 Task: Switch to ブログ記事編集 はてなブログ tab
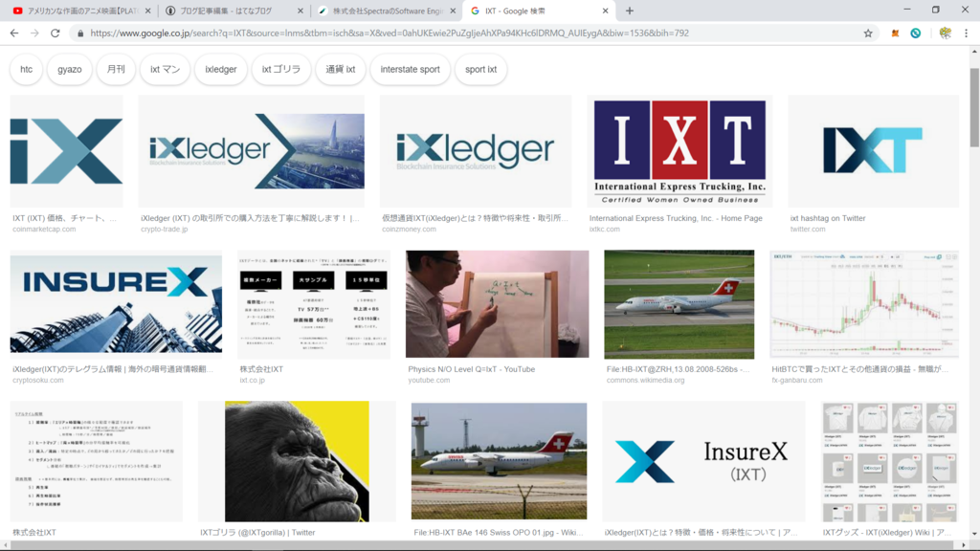point(234,11)
